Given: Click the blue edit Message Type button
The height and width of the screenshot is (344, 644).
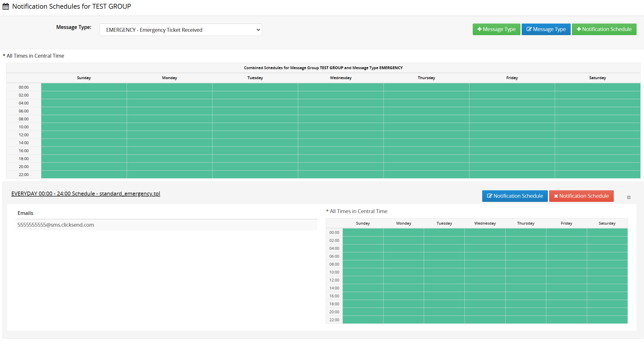Looking at the screenshot, I should pyautogui.click(x=546, y=29).
